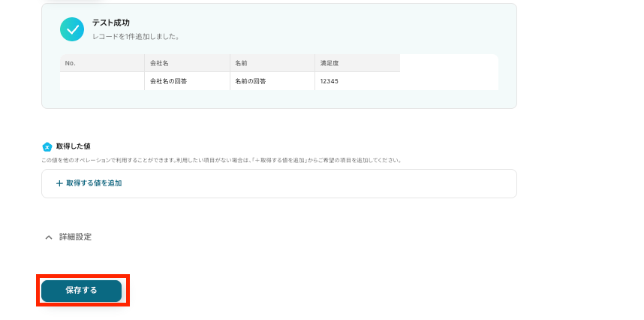Select the No. column header
The image size is (644, 320).
tap(71, 63)
